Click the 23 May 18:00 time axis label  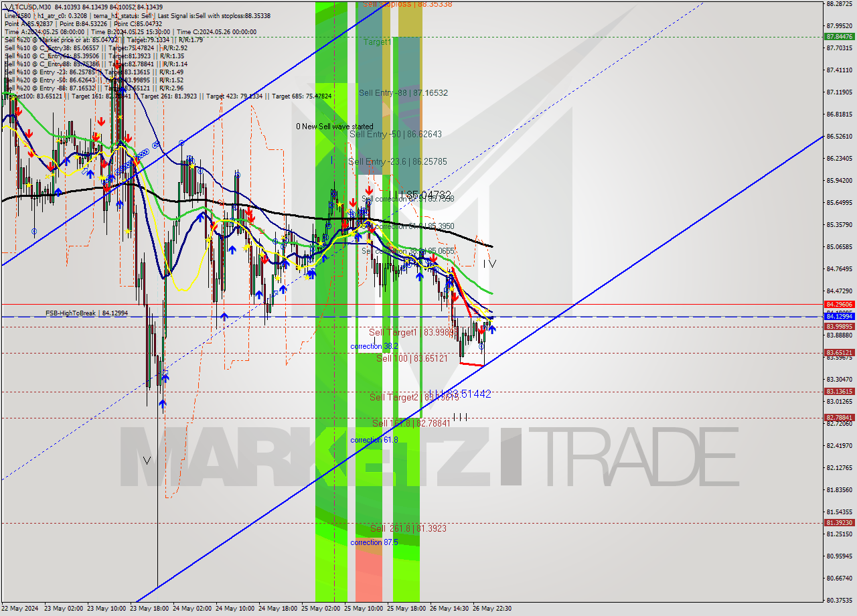[x=149, y=609]
